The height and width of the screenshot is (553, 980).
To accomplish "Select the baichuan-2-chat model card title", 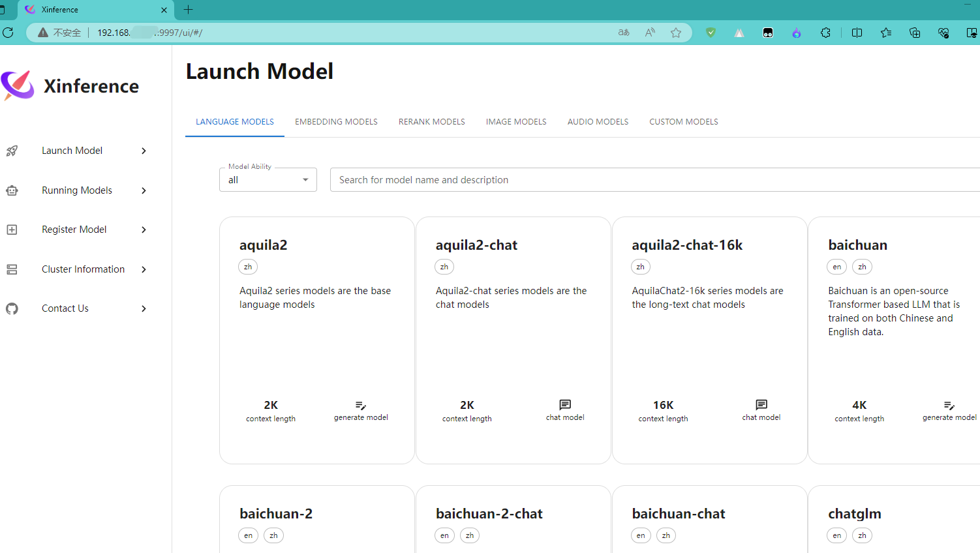I will (x=489, y=514).
